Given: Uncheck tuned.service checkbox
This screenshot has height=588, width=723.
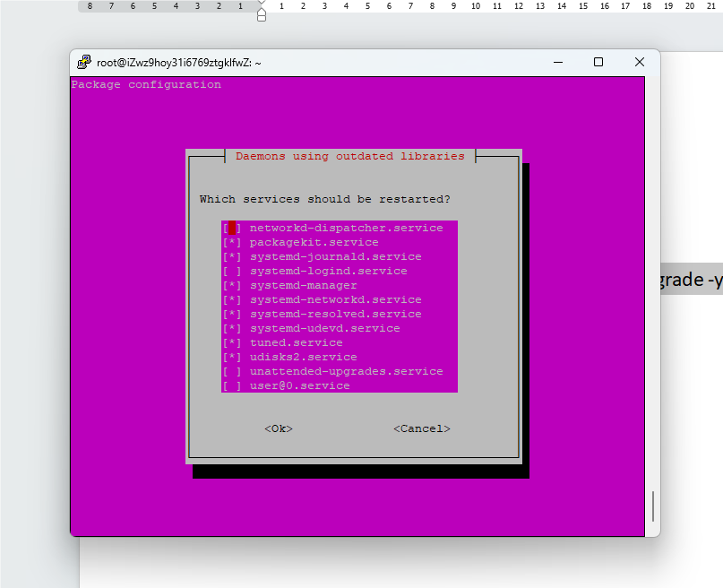Looking at the screenshot, I should tap(232, 342).
